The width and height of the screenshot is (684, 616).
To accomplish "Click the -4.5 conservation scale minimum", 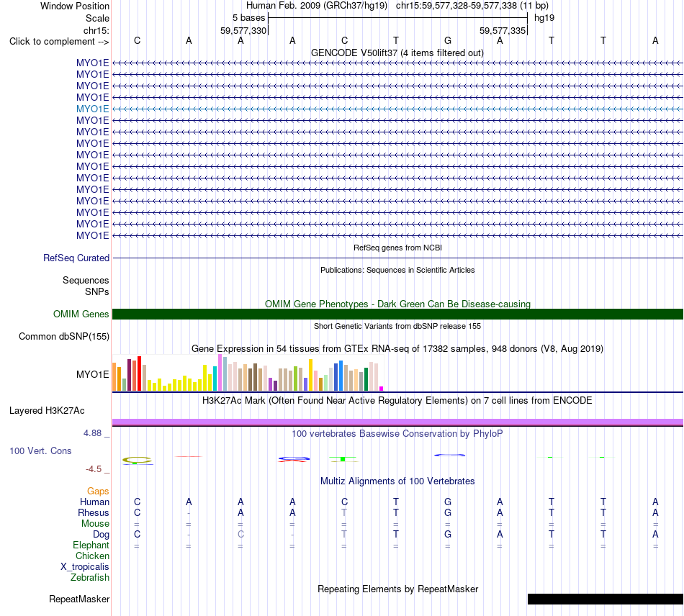I will click(94, 469).
